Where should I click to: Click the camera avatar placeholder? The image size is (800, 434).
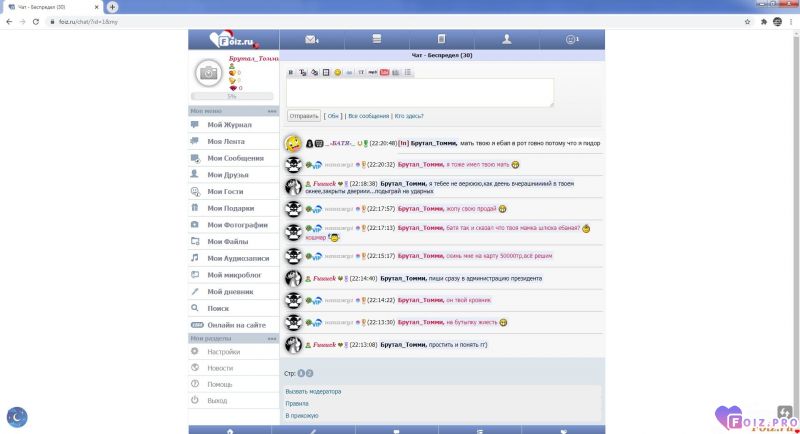coord(208,72)
